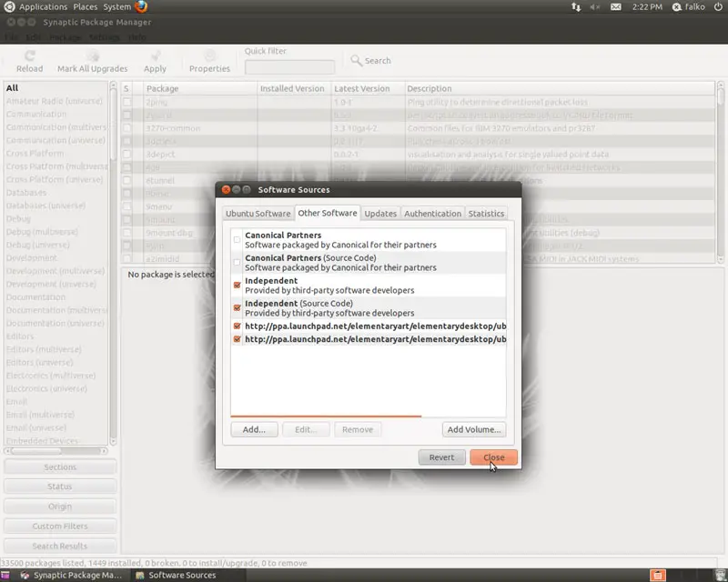The image size is (728, 582).
Task: Click the Remove button
Action: coord(358,430)
